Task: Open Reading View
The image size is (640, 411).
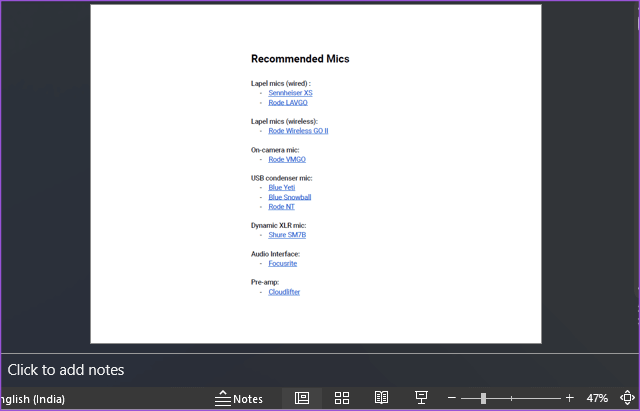Action: point(381,398)
